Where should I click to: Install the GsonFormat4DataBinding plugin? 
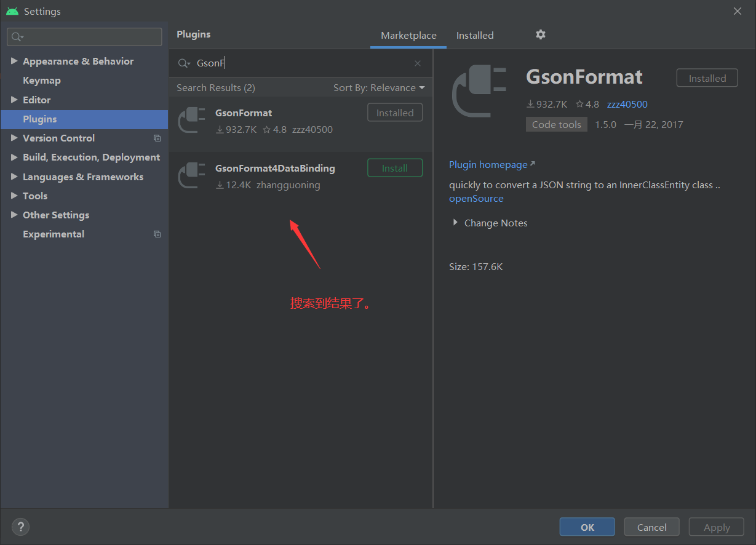(x=394, y=167)
